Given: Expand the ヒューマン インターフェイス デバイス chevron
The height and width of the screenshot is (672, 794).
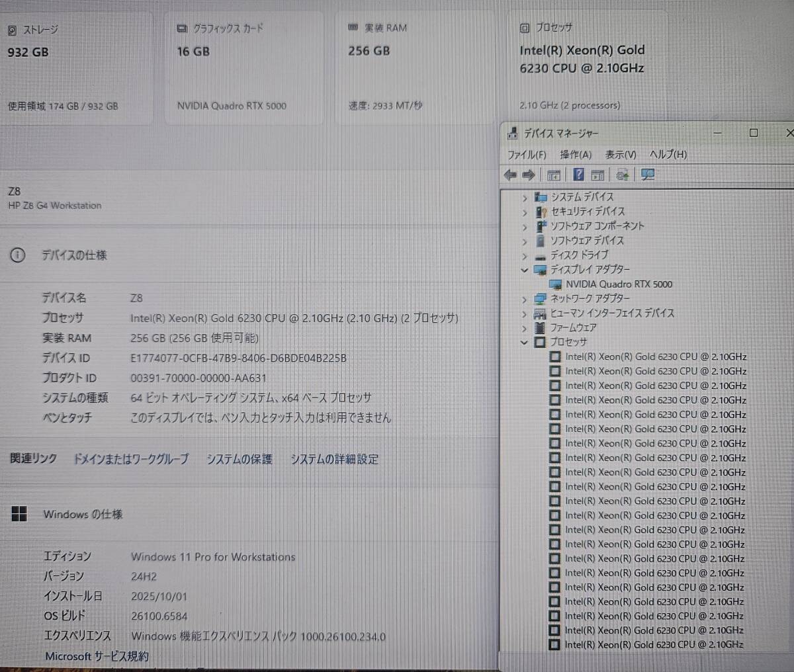Looking at the screenshot, I should (525, 314).
